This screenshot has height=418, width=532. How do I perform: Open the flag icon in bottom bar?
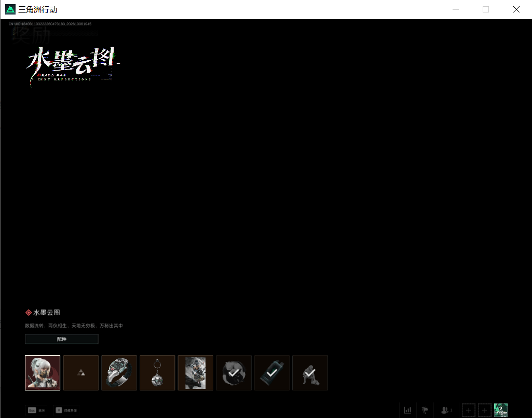coord(425,410)
